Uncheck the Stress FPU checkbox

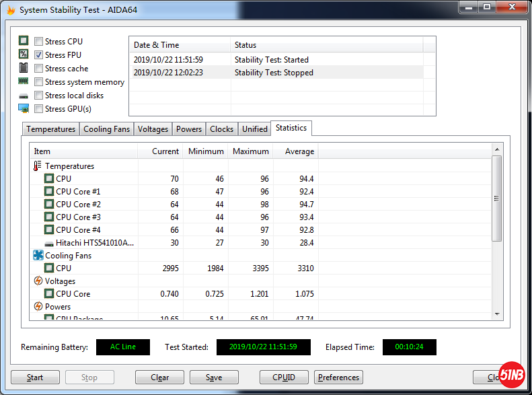(39, 55)
